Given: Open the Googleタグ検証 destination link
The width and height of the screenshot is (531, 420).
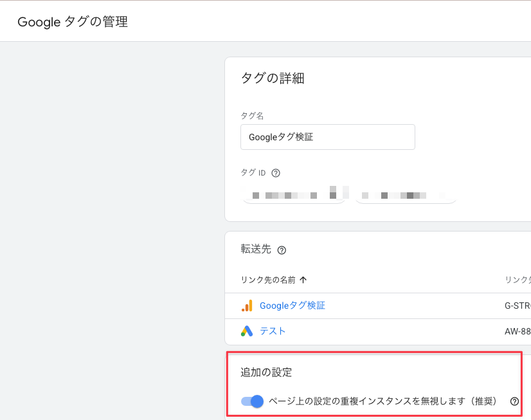Looking at the screenshot, I should tap(292, 306).
